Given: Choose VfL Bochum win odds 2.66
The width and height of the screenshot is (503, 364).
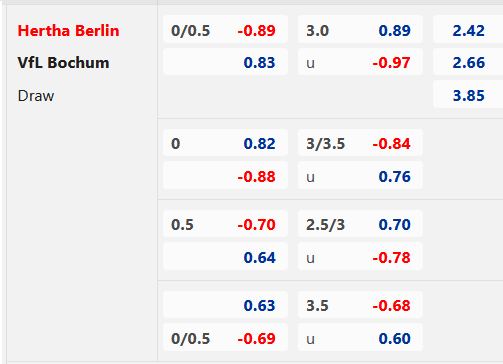Looking at the screenshot, I should [x=468, y=62].
